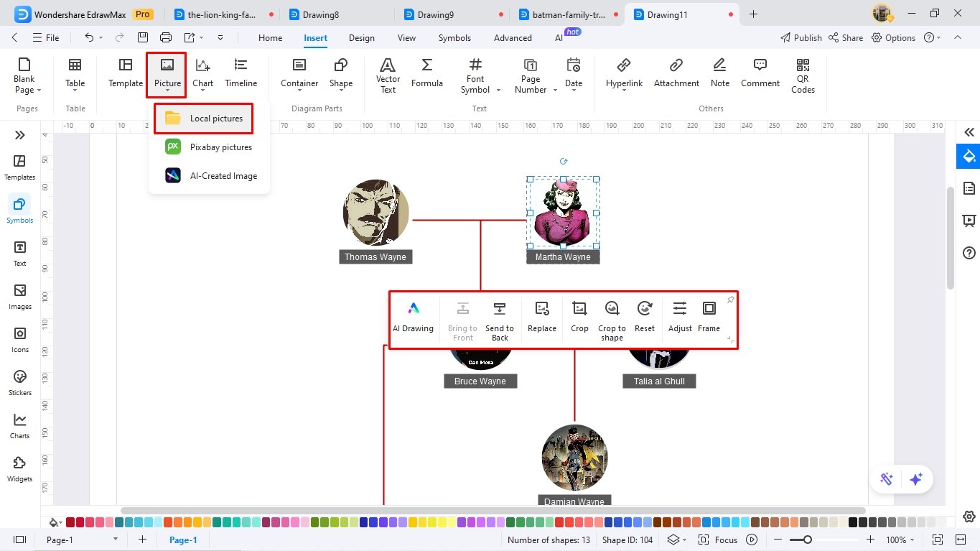Open the AI assistant sparkle button
Viewport: 980px width, 551px height.
click(916, 479)
